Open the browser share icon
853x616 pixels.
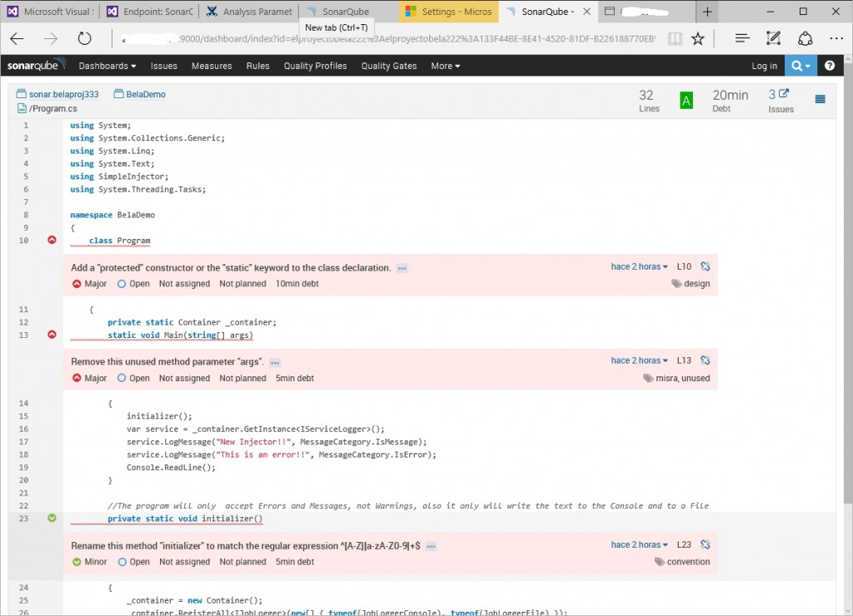[x=806, y=38]
